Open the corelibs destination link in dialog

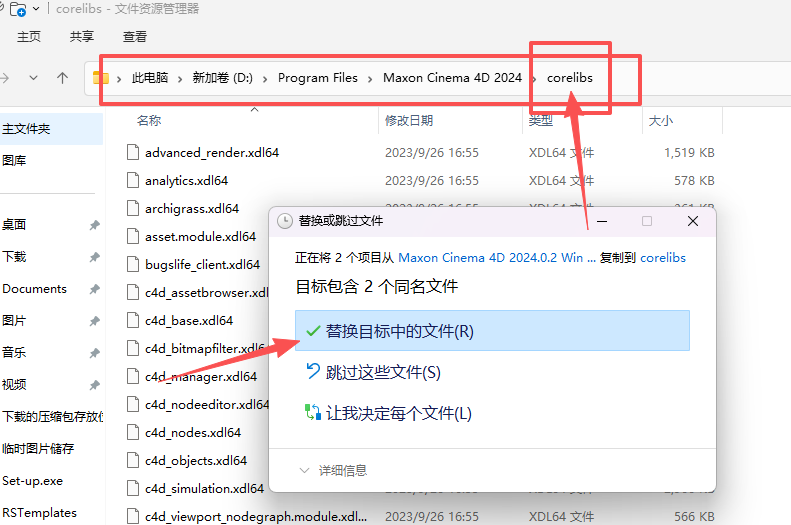[x=663, y=258]
